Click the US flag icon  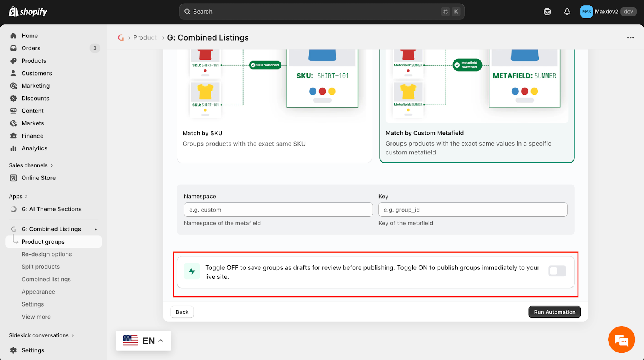point(130,341)
